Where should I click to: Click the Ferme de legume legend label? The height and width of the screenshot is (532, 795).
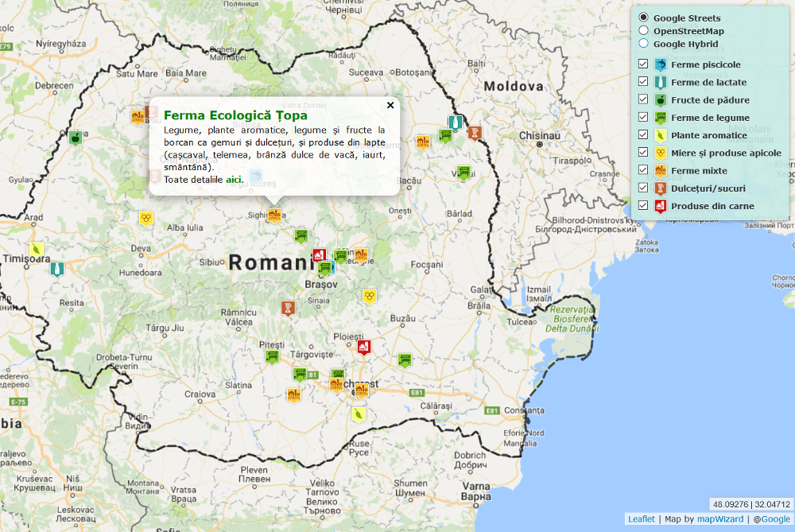point(710,118)
